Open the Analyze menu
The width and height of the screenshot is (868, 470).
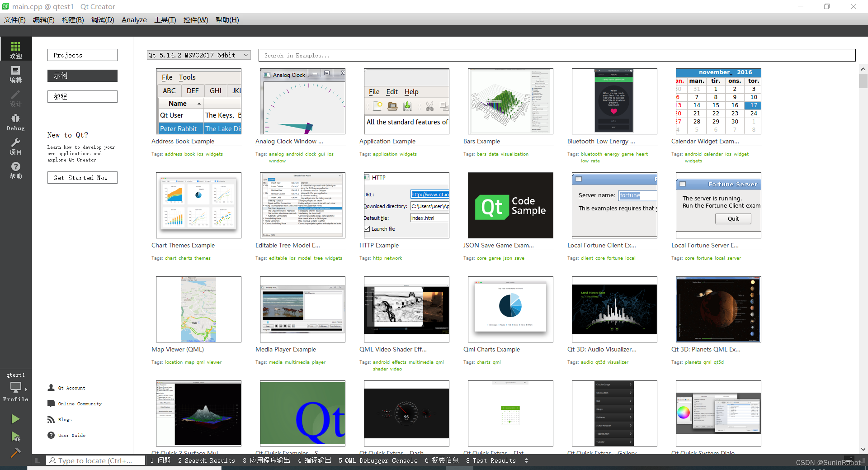coord(134,20)
